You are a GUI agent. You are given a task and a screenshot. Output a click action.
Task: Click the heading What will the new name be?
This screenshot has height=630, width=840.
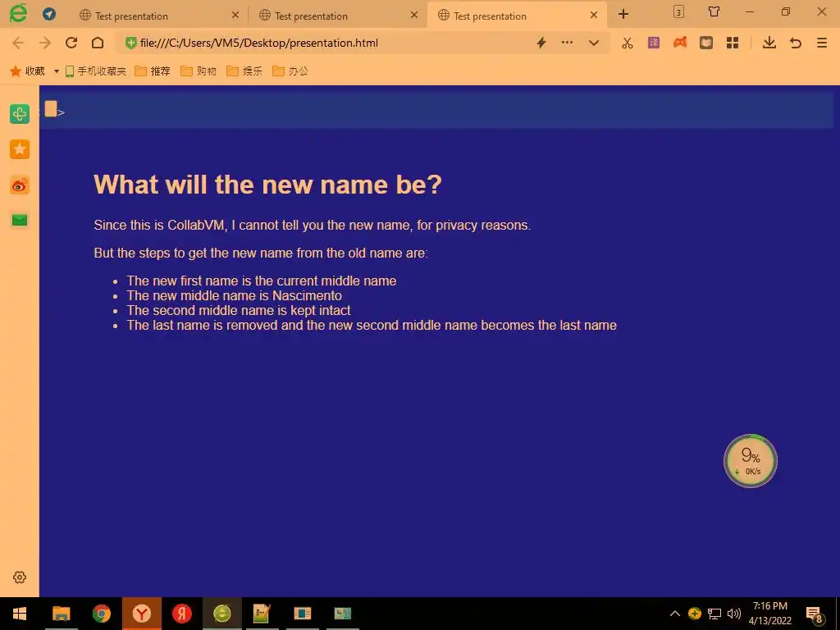(x=268, y=185)
